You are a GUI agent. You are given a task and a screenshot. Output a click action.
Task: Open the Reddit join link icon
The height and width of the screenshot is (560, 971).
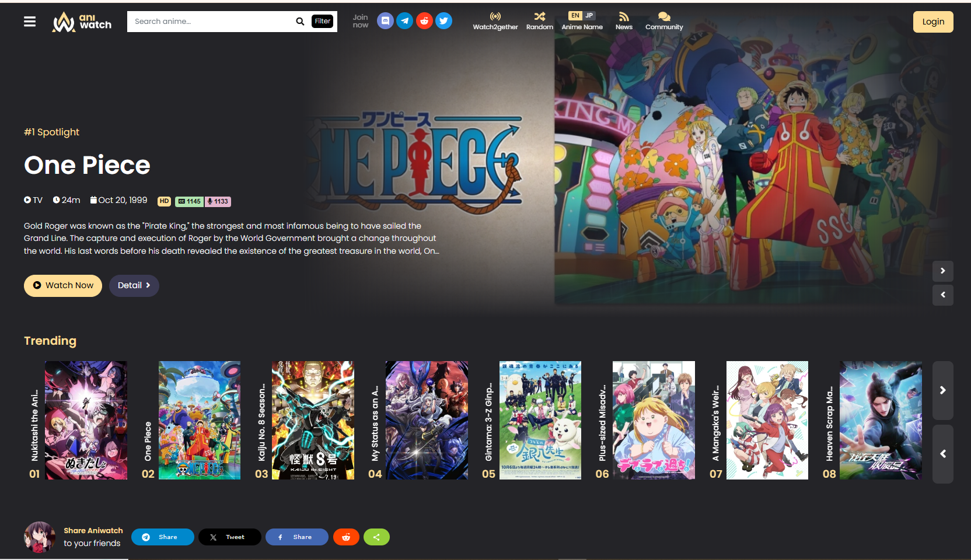424,21
